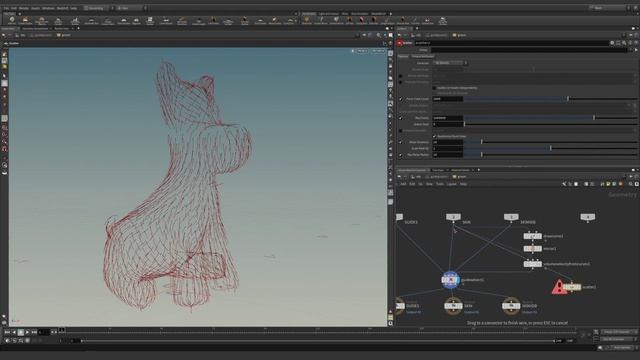Click the scatter node name field
The height and width of the screenshot is (360, 640).
pos(511,43)
